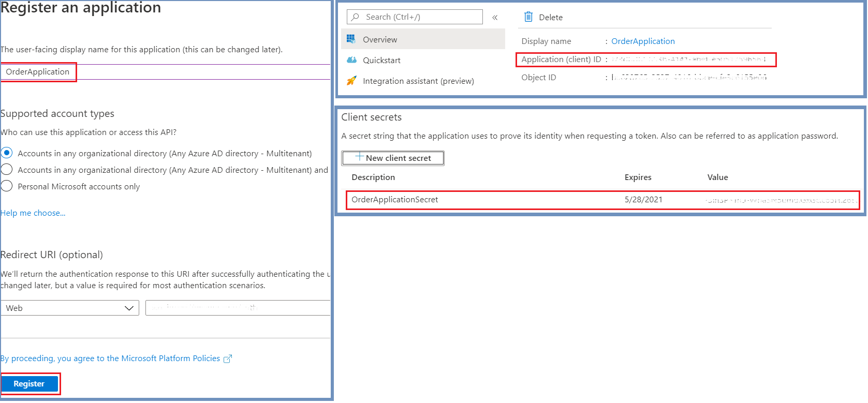This screenshot has width=868, height=403.
Task: Click the Redirect URI (optional) heading
Action: pyautogui.click(x=52, y=255)
